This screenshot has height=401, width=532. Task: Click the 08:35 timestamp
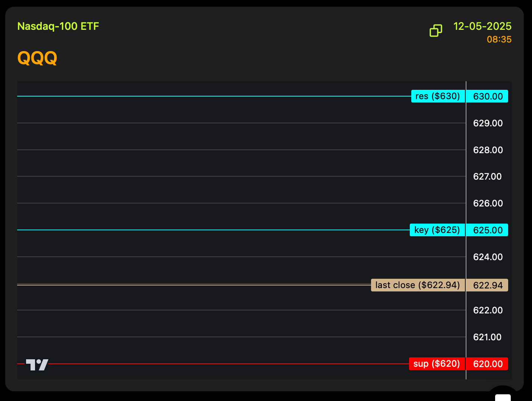tap(499, 40)
